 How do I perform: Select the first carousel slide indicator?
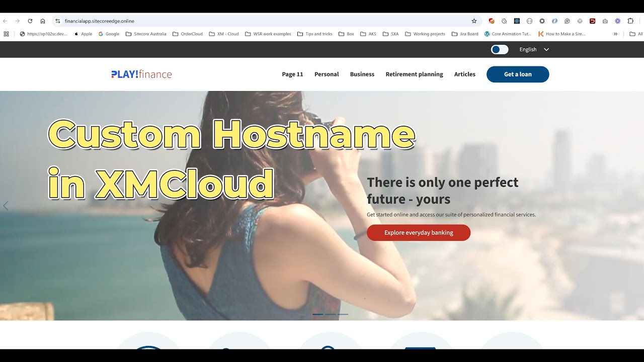click(318, 314)
